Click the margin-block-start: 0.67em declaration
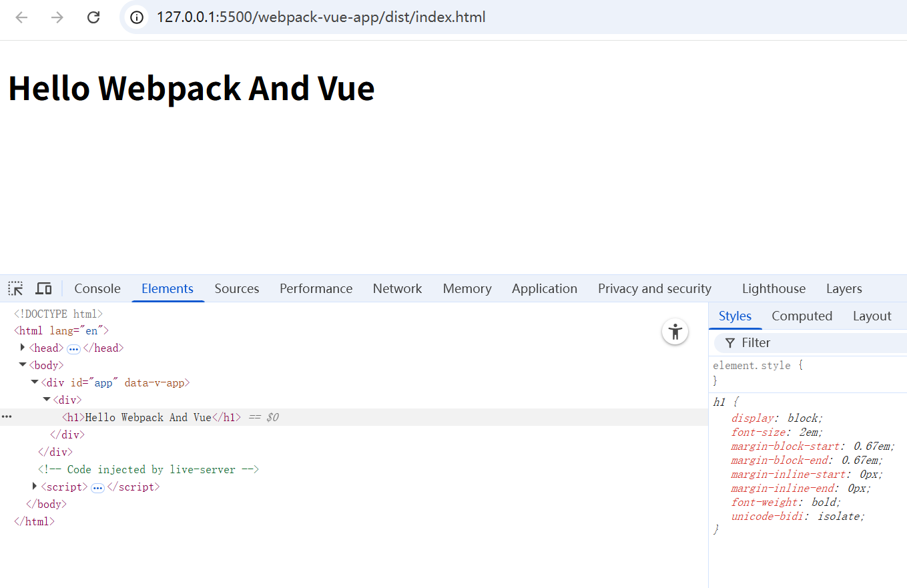Image resolution: width=907 pixels, height=588 pixels. coord(813,446)
